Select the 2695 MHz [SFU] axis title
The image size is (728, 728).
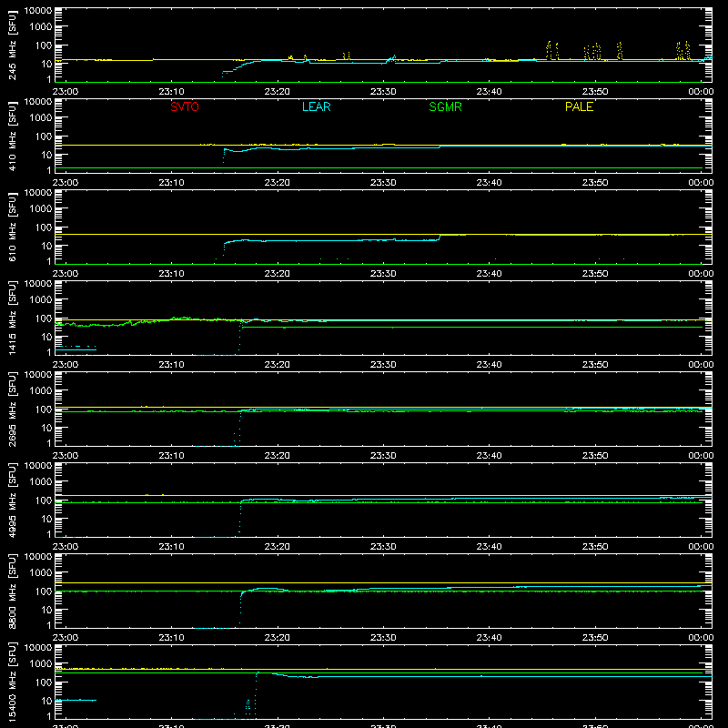tap(13, 409)
